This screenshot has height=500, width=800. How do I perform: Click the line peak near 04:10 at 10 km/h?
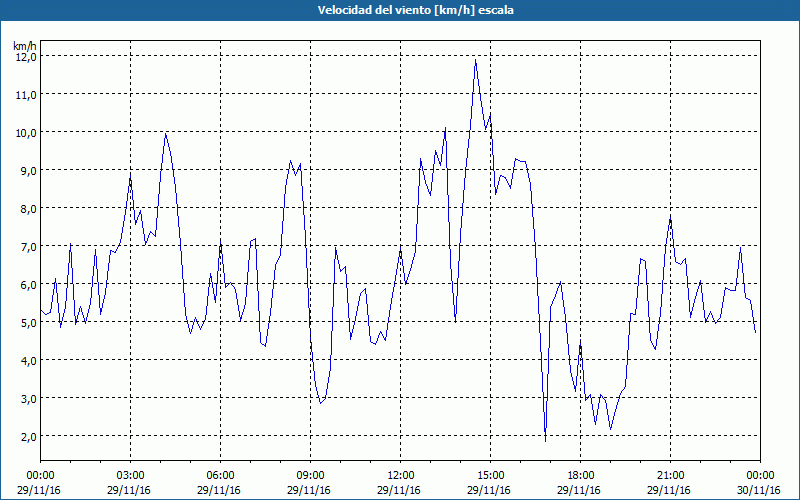166,134
